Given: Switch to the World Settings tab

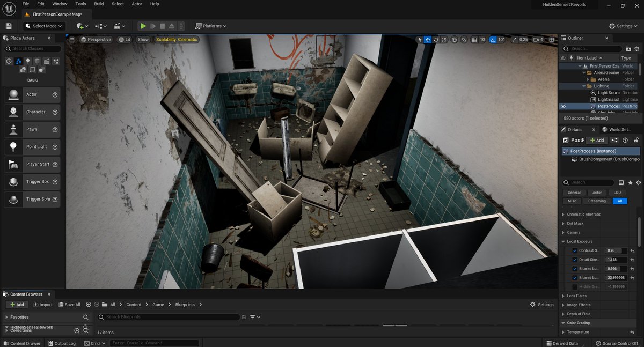Looking at the screenshot, I should pyautogui.click(x=619, y=129).
